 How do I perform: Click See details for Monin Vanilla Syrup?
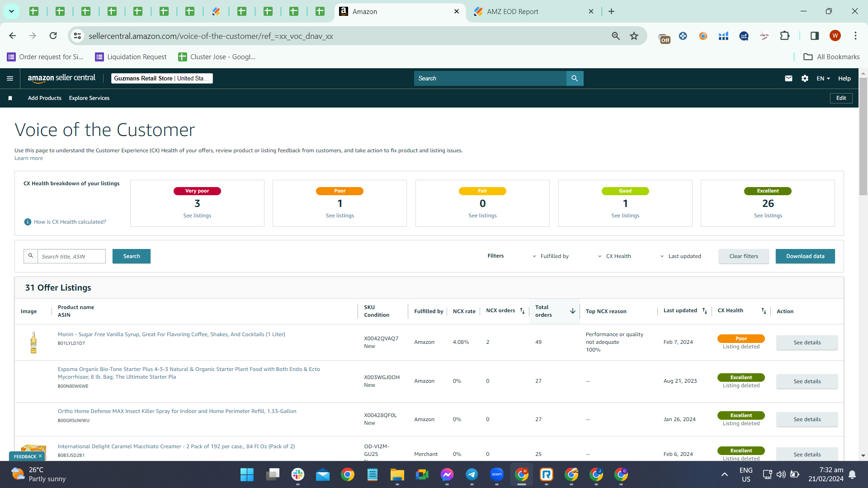pos(807,343)
